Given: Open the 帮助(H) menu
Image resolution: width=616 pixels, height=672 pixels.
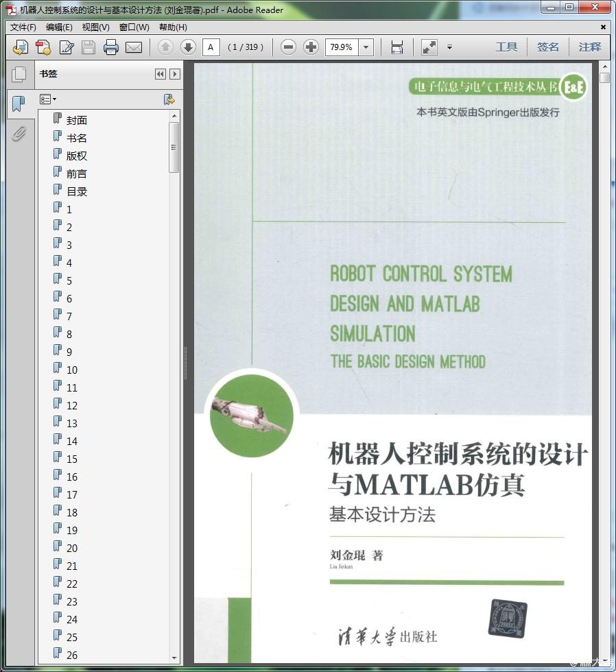Looking at the screenshot, I should tap(173, 27).
